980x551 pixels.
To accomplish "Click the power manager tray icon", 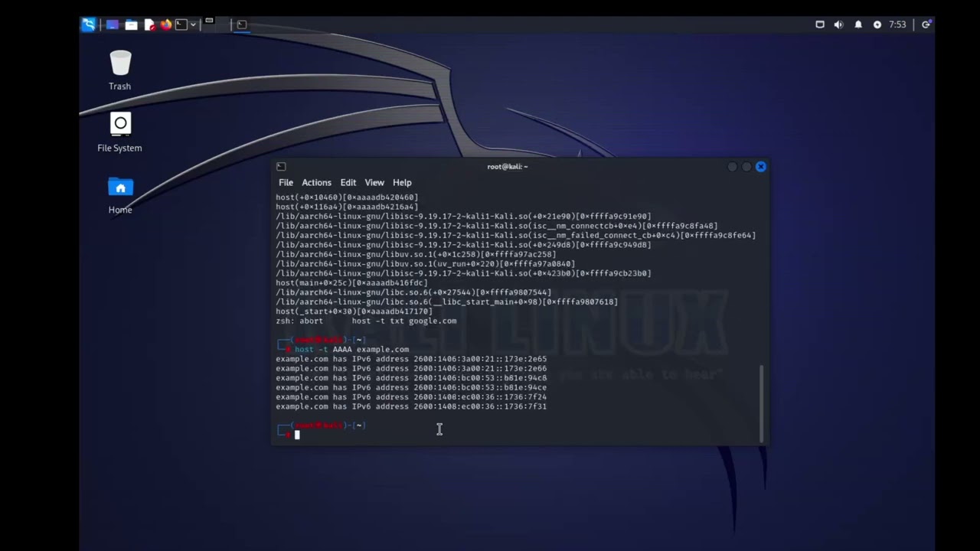I will [x=877, y=24].
